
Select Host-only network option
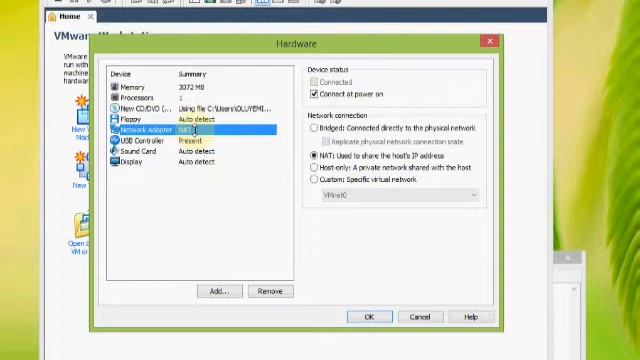point(313,167)
